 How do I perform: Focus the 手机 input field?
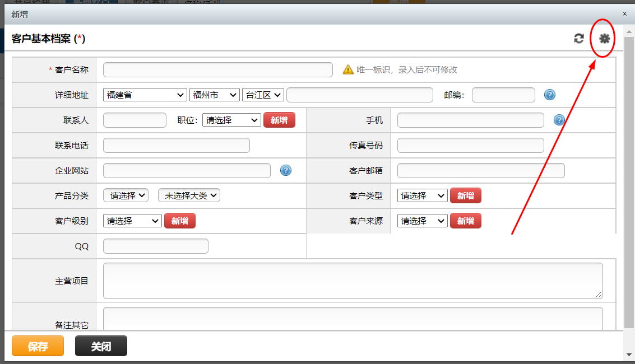471,120
